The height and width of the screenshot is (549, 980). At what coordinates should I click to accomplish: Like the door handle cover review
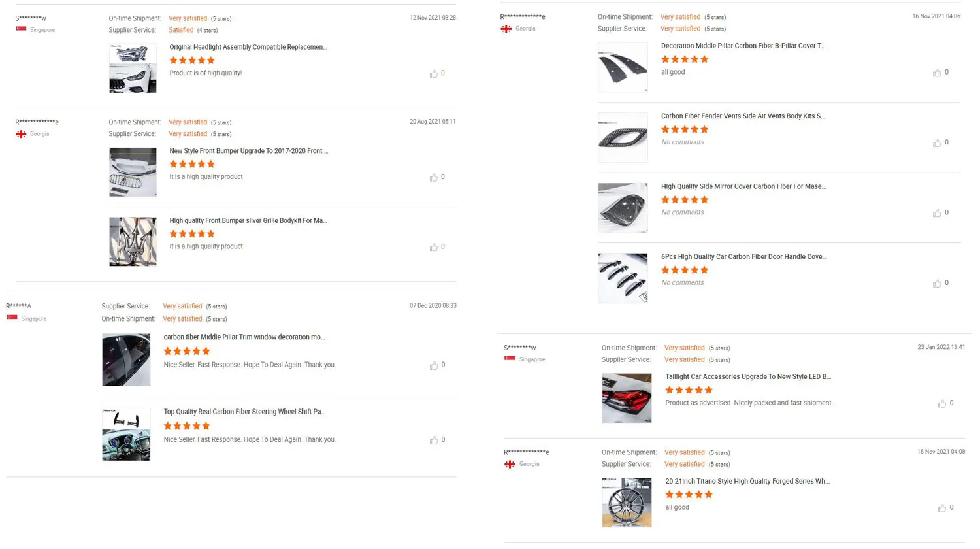pos(937,284)
